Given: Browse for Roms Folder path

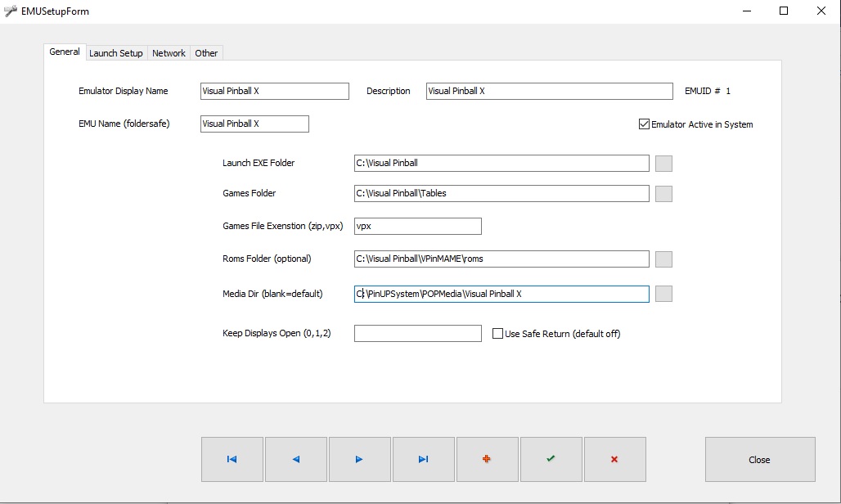Looking at the screenshot, I should [663, 259].
